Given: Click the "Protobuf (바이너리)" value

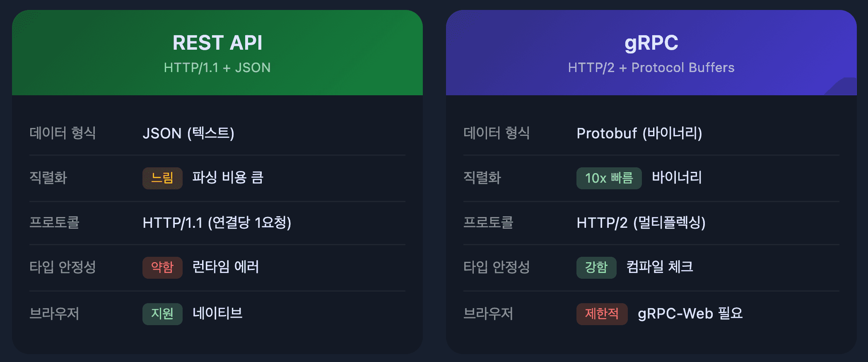Looking at the screenshot, I should 639,133.
